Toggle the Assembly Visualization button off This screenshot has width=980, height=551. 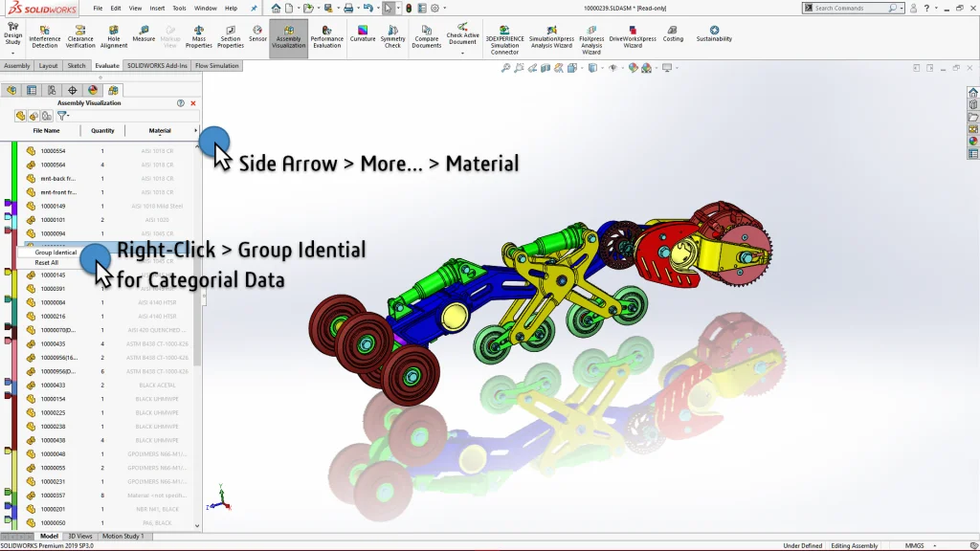click(288, 37)
